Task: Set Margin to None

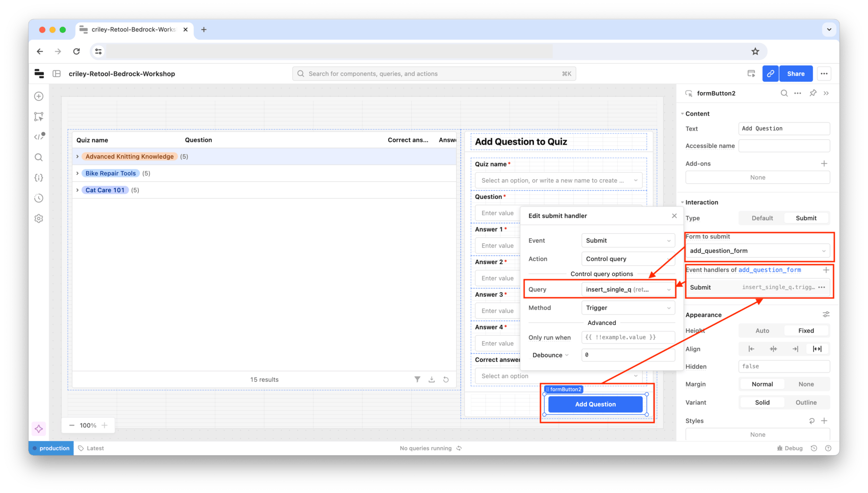Action: click(806, 384)
